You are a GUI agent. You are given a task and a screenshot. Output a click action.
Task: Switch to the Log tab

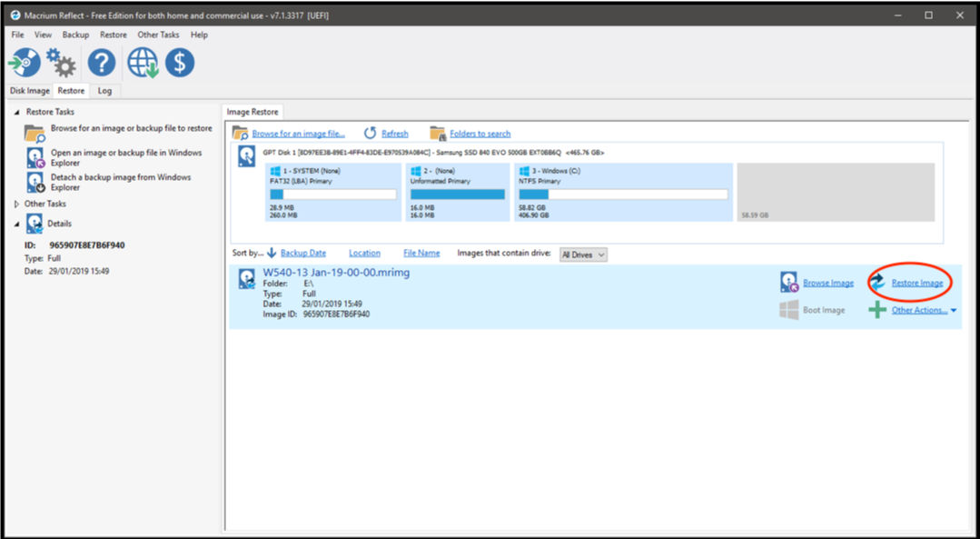(x=104, y=90)
